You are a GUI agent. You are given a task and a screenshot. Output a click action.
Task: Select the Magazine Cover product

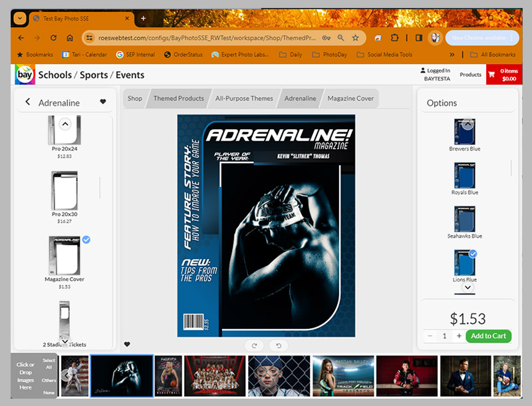[x=65, y=256]
